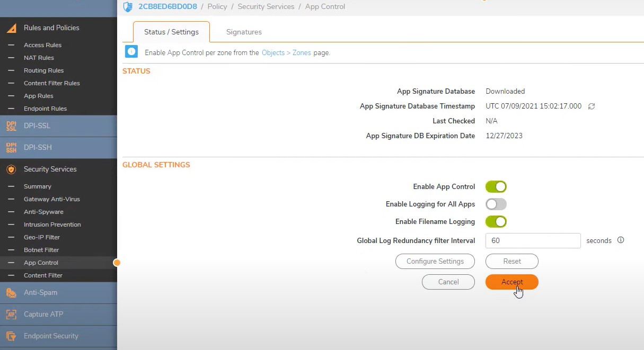Click the Global Log Redundancy interval field
Image resolution: width=644 pixels, height=350 pixels.
tap(533, 240)
